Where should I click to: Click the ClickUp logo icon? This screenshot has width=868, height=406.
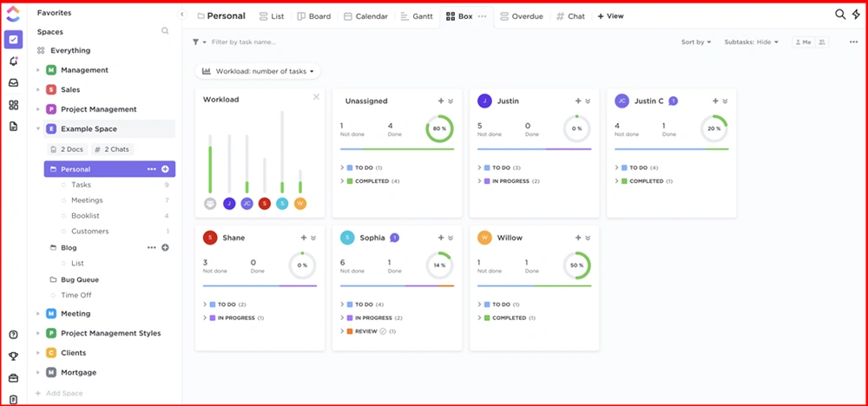(x=13, y=13)
